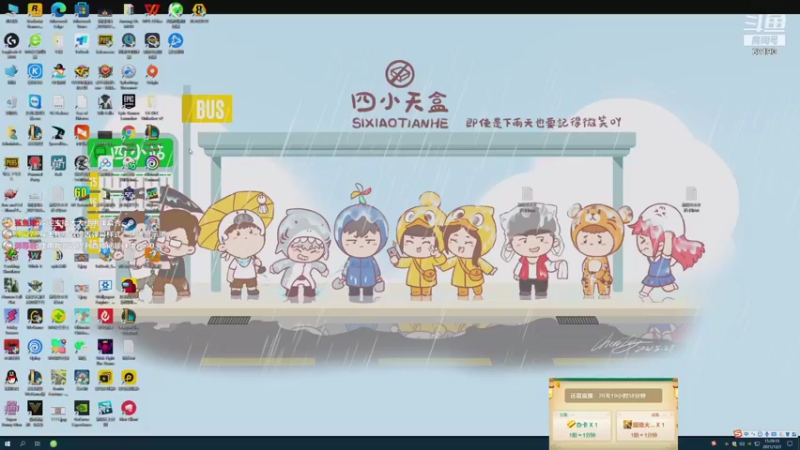Launch the Pummel Party game icon
This screenshot has width=800, height=450.
35,163
